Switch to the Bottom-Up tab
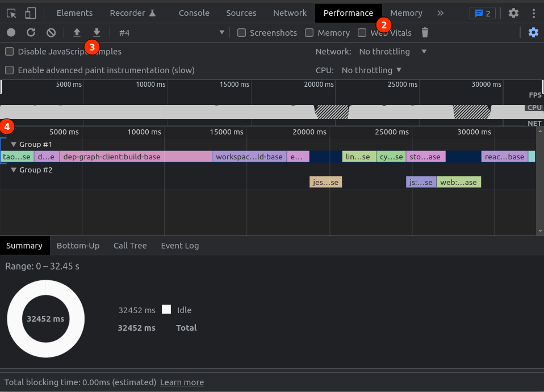 [78, 245]
